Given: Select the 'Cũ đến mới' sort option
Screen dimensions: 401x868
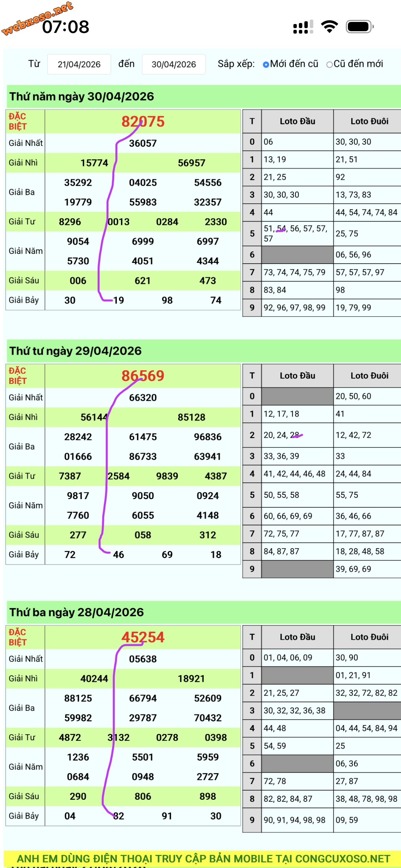Looking at the screenshot, I should pyautogui.click(x=355, y=64).
